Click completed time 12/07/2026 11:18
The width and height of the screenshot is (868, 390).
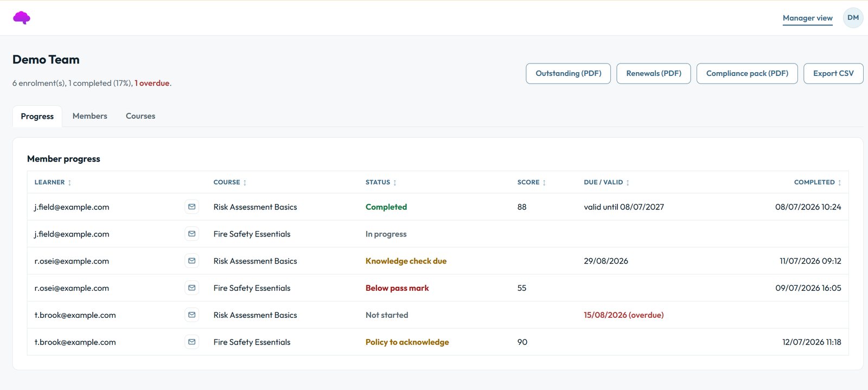(x=812, y=342)
